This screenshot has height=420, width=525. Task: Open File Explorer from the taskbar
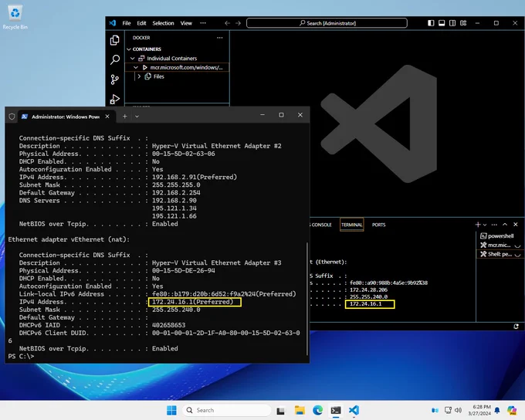coord(300,410)
